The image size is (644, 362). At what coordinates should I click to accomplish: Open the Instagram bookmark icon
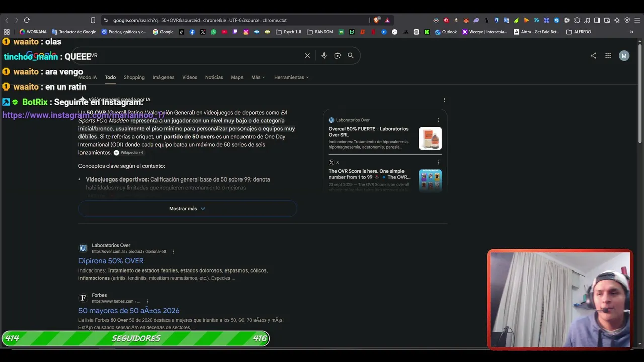pos(246,32)
